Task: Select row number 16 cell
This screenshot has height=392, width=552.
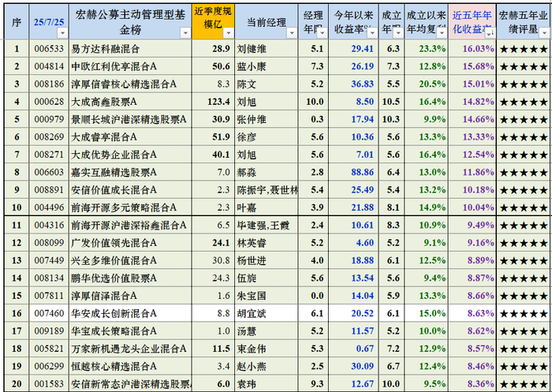Action: (17, 313)
